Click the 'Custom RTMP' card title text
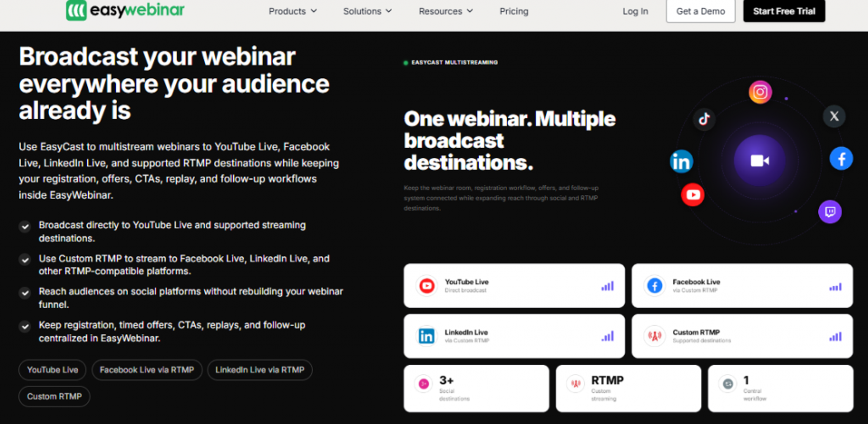The width and height of the screenshot is (868, 424). point(696,332)
